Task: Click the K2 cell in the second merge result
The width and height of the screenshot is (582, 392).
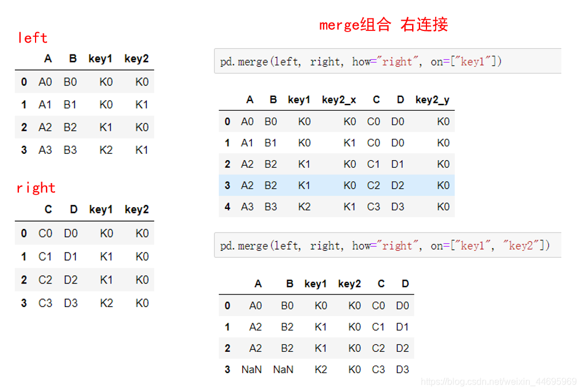Action: tap(321, 370)
